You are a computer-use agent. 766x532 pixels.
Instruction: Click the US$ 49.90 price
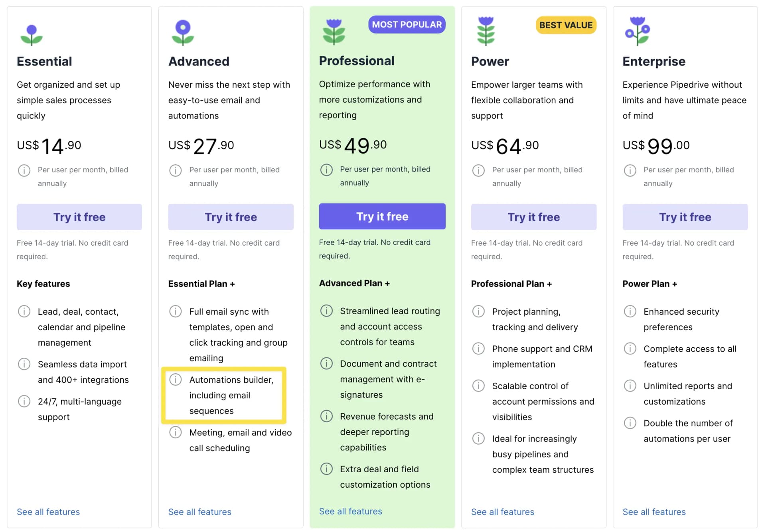(x=353, y=145)
